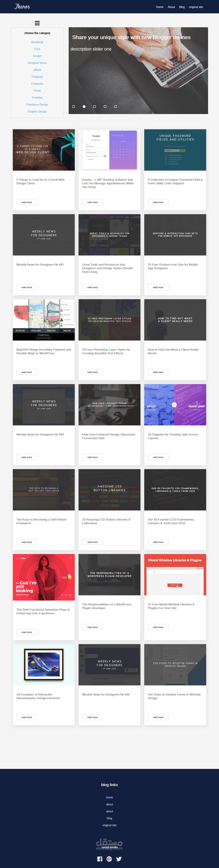Choose the Fonts category
Image resolution: width=219 pixels, height=868 pixels.
click(x=37, y=91)
